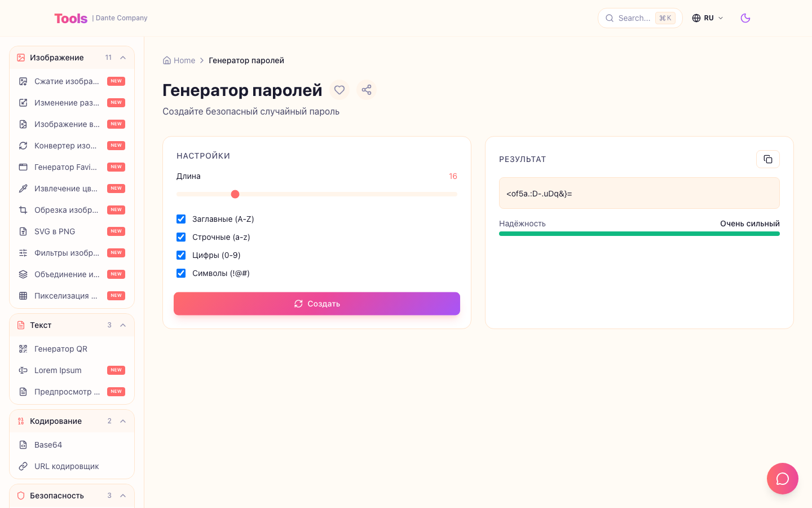The height and width of the screenshot is (508, 812).
Task: Open the Генератор Favicon tool icon
Action: coord(23,167)
